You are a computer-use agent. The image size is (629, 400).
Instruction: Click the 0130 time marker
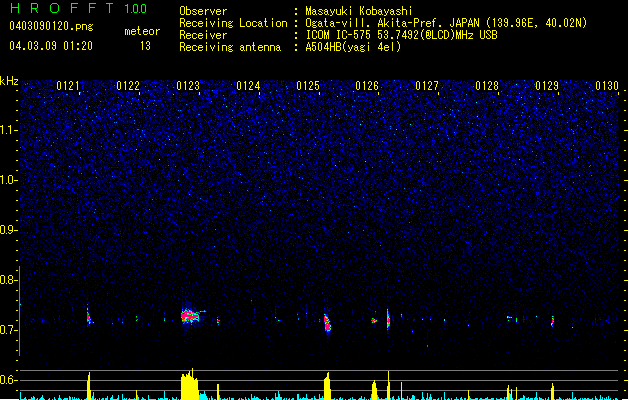607,86
